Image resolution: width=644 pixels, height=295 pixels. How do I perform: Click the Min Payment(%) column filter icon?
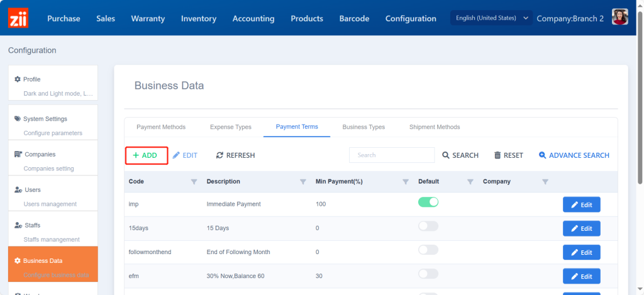pyautogui.click(x=406, y=182)
